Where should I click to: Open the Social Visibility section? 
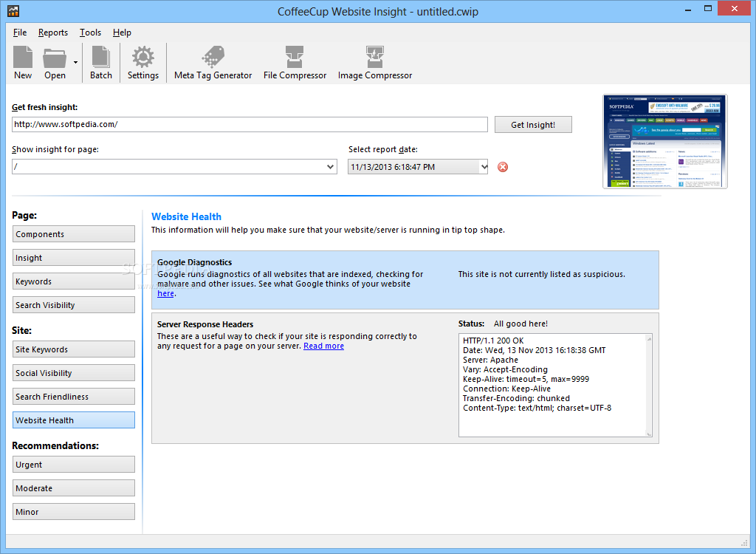74,373
